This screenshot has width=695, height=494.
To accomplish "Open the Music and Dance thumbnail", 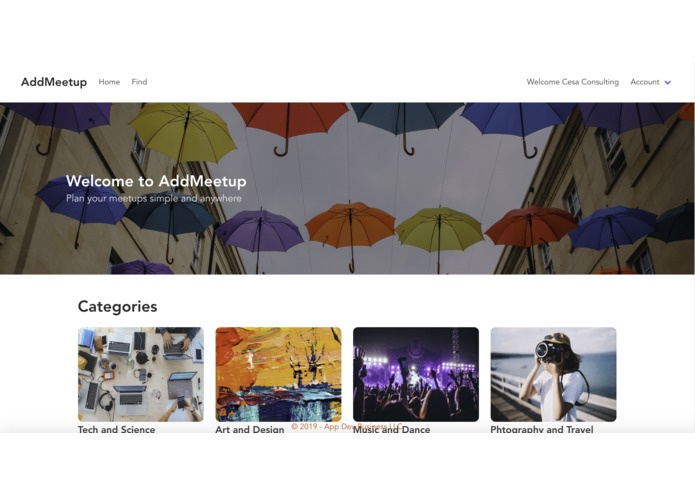I will tap(416, 374).
